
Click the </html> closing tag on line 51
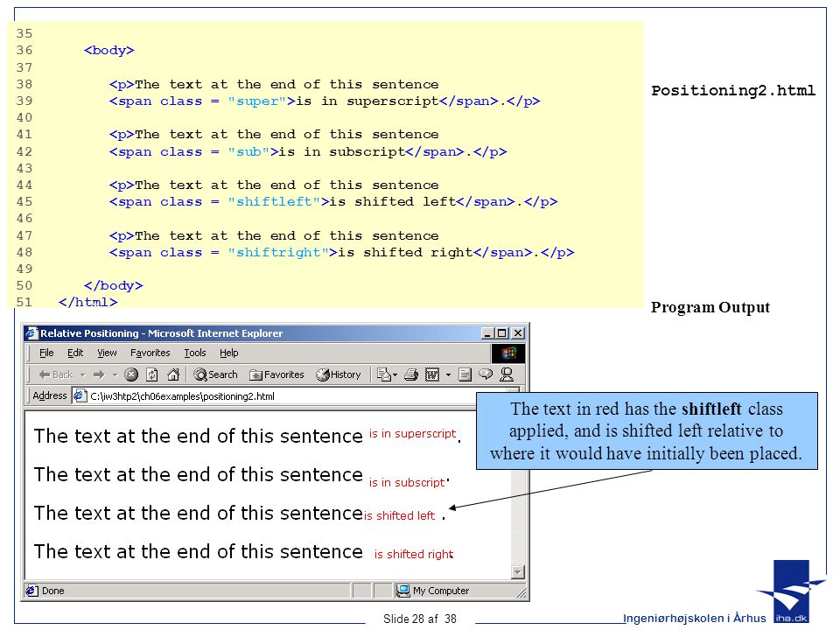tap(87, 302)
